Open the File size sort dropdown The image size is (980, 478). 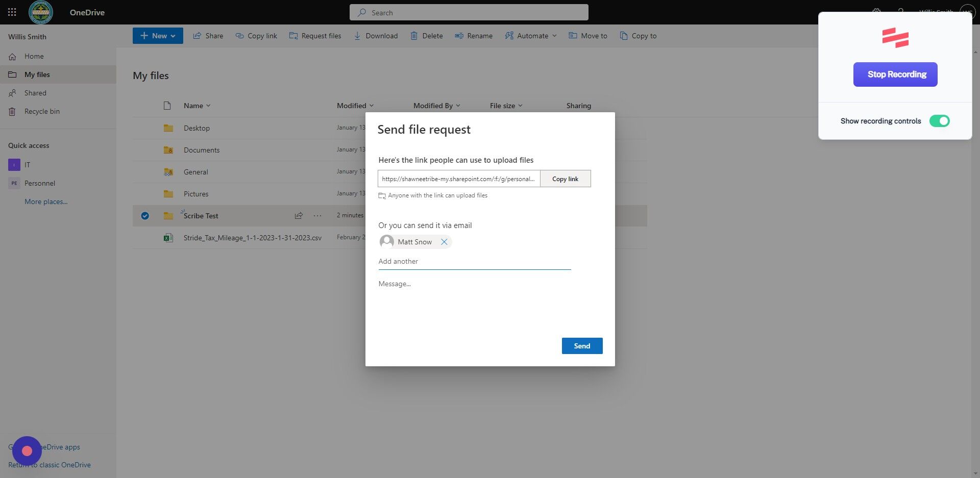pyautogui.click(x=521, y=106)
